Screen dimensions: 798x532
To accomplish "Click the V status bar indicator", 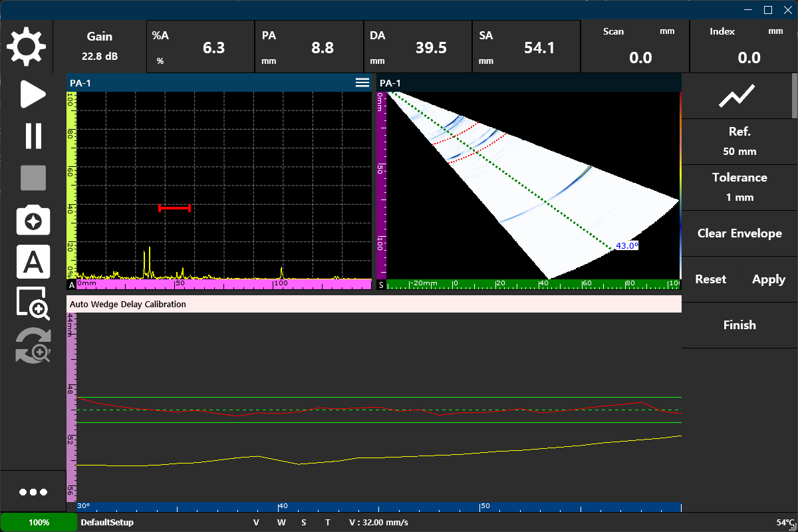I will pos(256,522).
